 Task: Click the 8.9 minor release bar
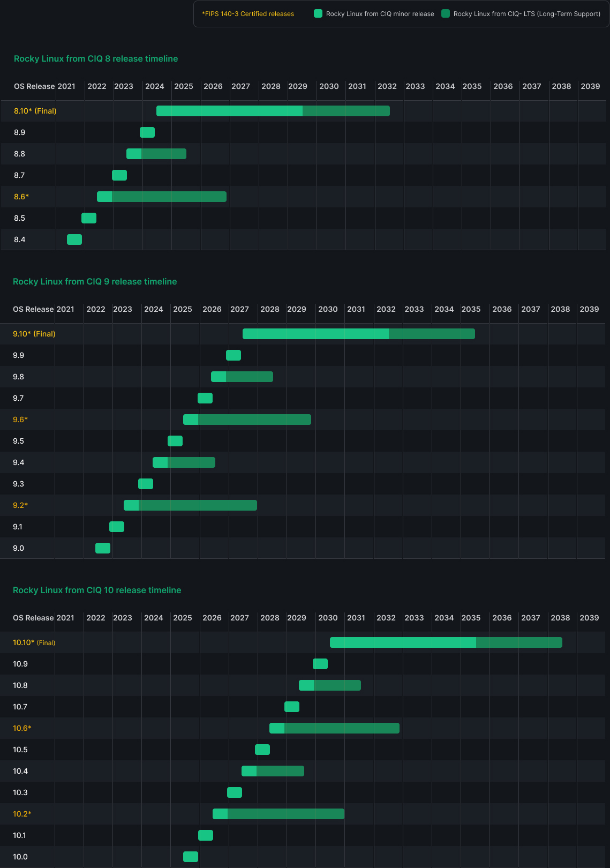click(147, 132)
